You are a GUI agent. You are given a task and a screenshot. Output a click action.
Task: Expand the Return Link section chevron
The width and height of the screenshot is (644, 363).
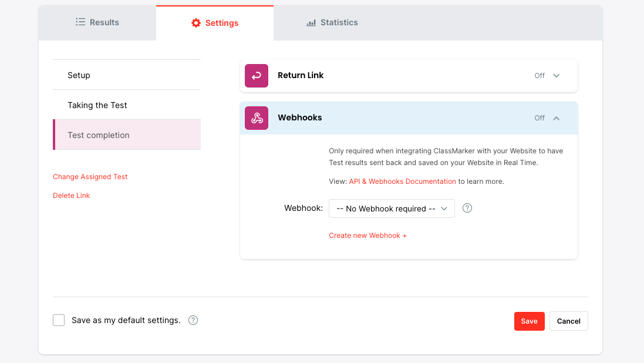[557, 76]
